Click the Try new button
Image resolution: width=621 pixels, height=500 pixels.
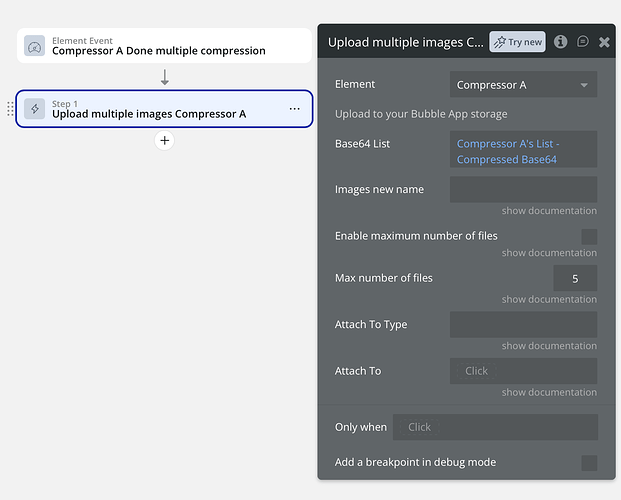[517, 42]
